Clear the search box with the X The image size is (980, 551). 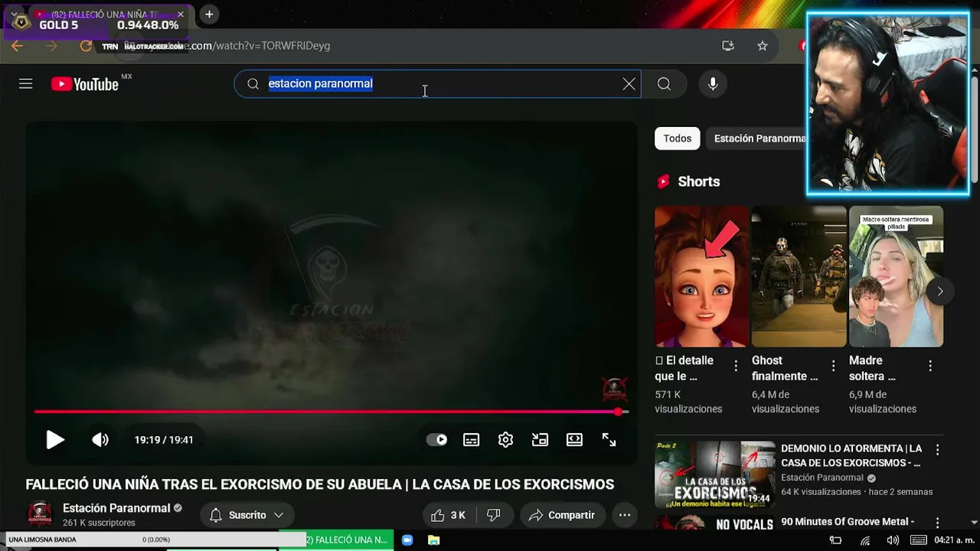(629, 84)
